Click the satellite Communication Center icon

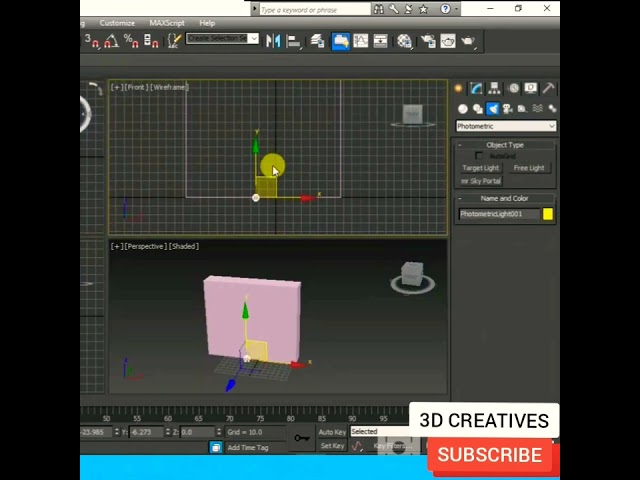(x=408, y=9)
